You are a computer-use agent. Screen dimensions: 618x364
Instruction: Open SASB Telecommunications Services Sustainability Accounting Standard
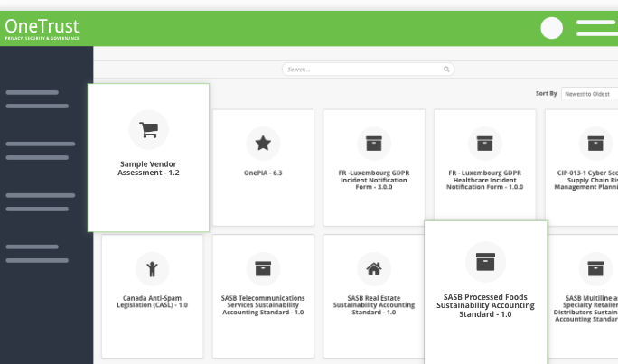(x=263, y=305)
